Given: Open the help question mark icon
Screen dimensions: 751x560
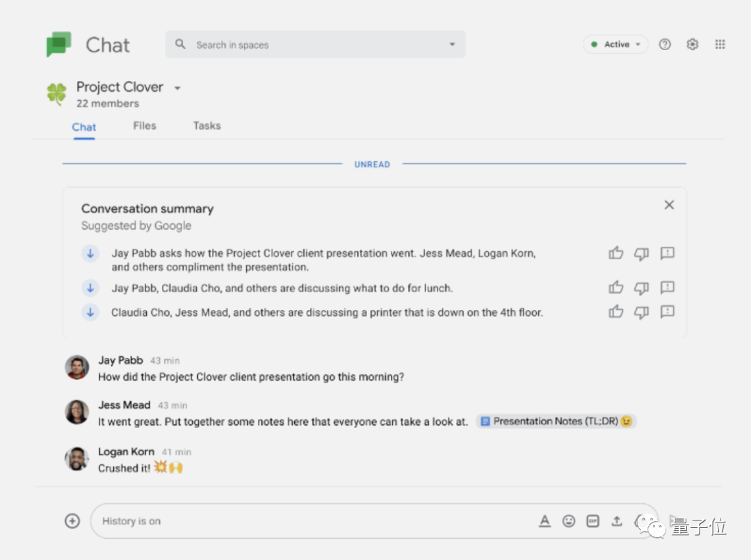Looking at the screenshot, I should [x=665, y=44].
